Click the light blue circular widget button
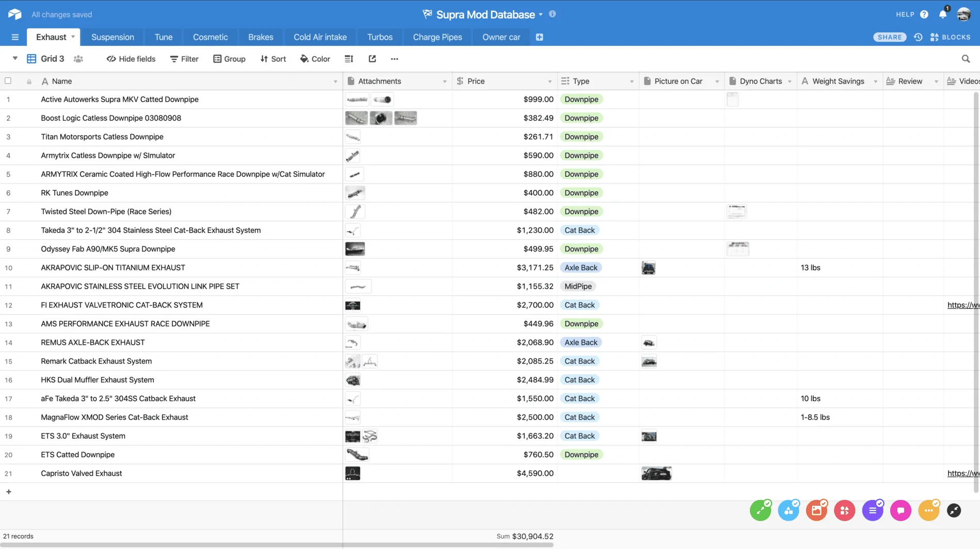This screenshot has width=980, height=549. 789,510
